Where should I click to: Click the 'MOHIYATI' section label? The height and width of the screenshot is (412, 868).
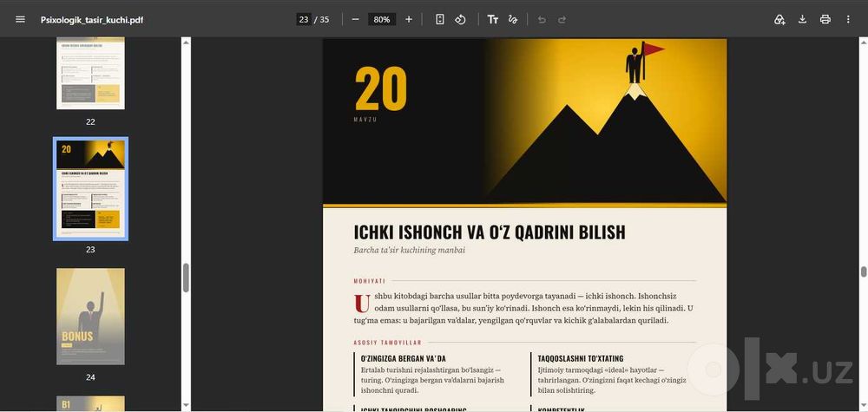click(369, 281)
